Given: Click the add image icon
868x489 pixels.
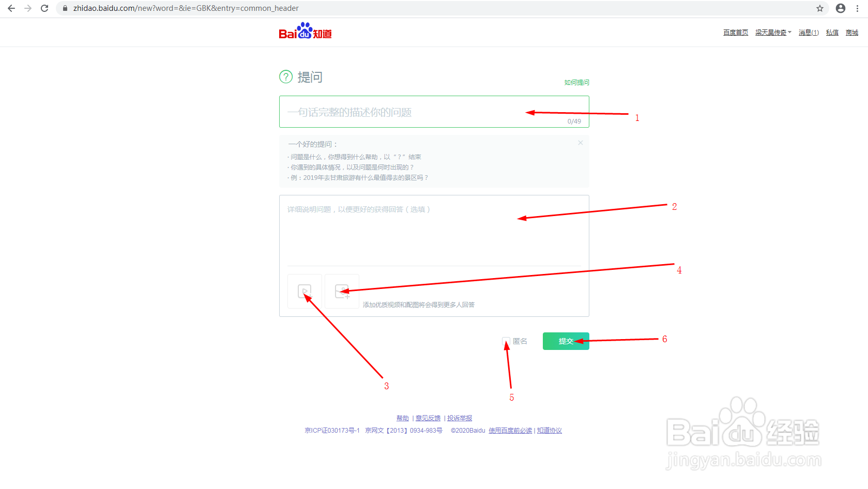Looking at the screenshot, I should pyautogui.click(x=342, y=292).
